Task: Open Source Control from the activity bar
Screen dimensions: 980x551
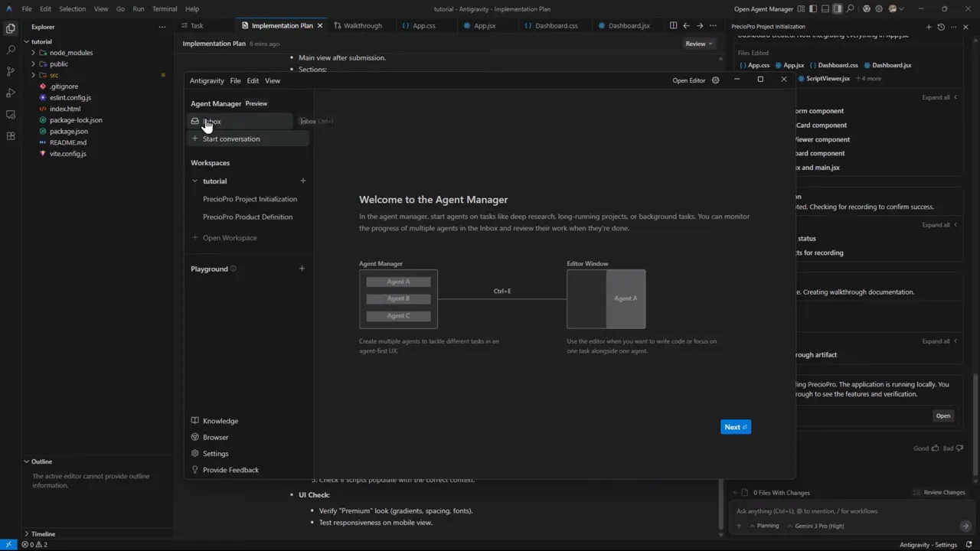Action: click(11, 70)
